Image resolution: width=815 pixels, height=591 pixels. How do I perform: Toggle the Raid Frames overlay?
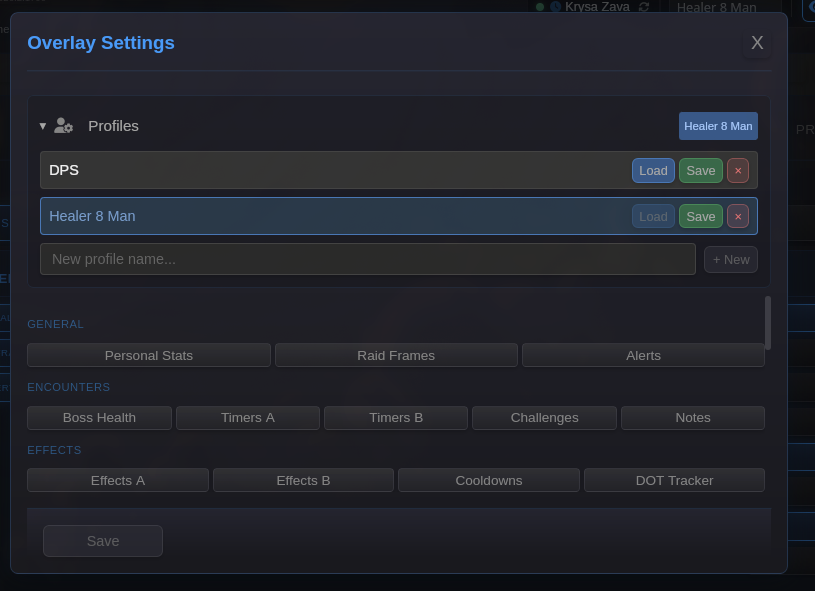point(396,355)
